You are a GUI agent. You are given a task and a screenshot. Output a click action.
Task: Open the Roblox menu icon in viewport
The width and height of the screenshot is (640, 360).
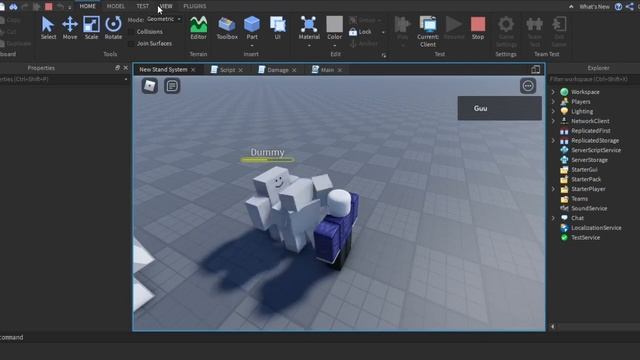[x=150, y=86]
